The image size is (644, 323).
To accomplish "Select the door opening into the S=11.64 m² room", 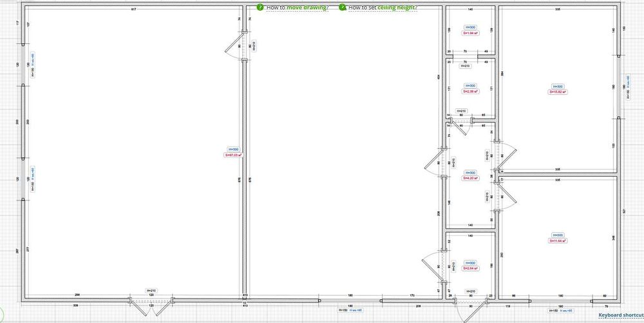I will pyautogui.click(x=504, y=196).
